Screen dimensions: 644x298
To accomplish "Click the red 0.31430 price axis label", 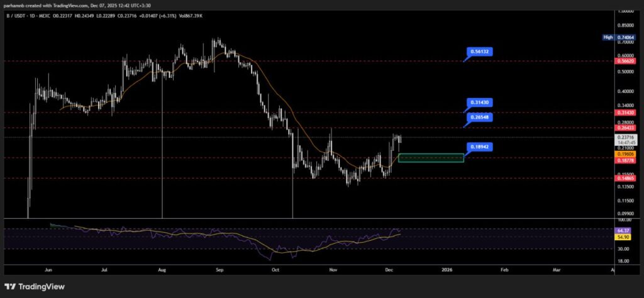I will coord(627,113).
